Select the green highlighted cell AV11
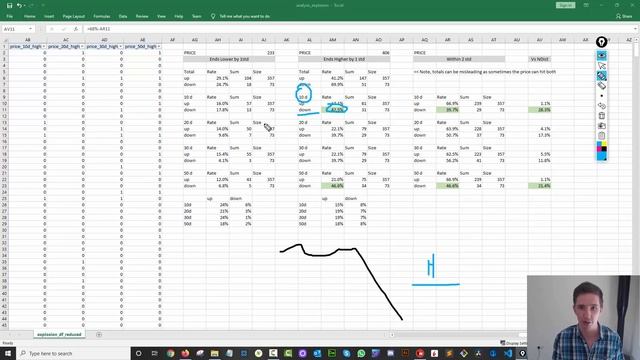The image size is (640, 360). (540, 110)
